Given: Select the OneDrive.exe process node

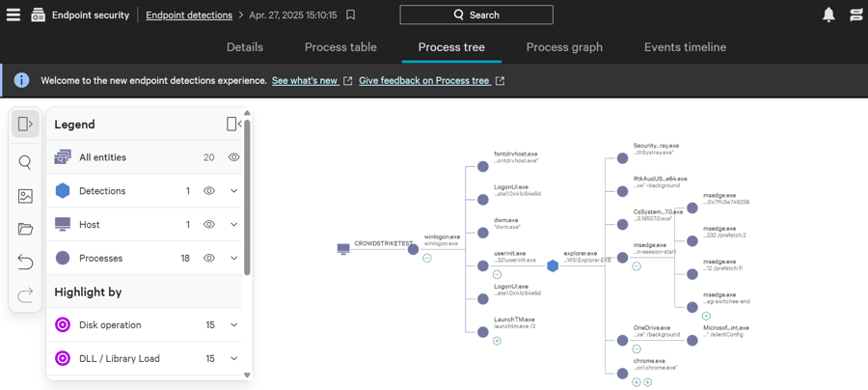Looking at the screenshot, I should point(622,340).
